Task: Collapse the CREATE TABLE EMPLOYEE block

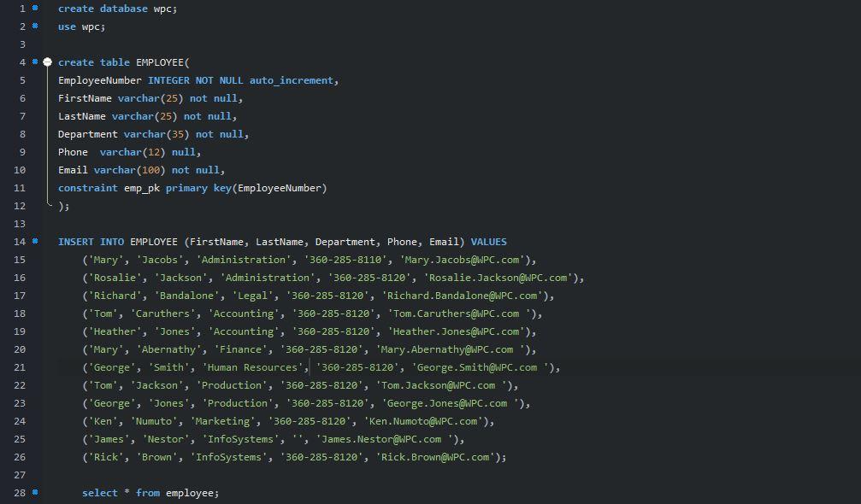Action: [x=48, y=62]
